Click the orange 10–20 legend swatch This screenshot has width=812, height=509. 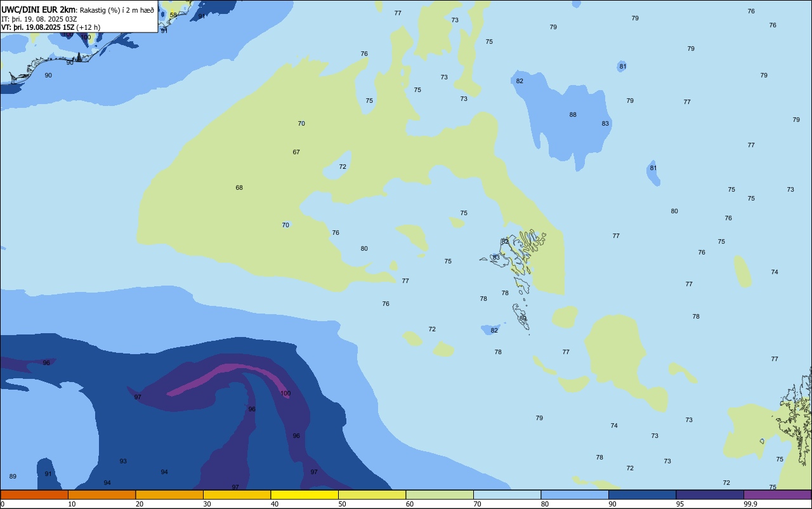click(102, 494)
